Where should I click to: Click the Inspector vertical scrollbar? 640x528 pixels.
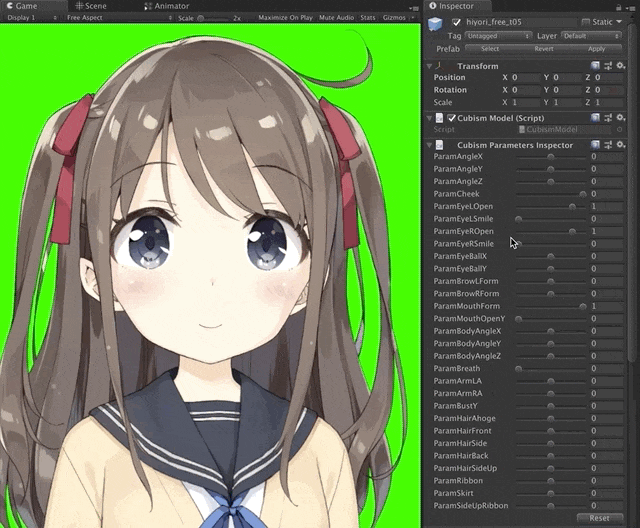point(633,192)
